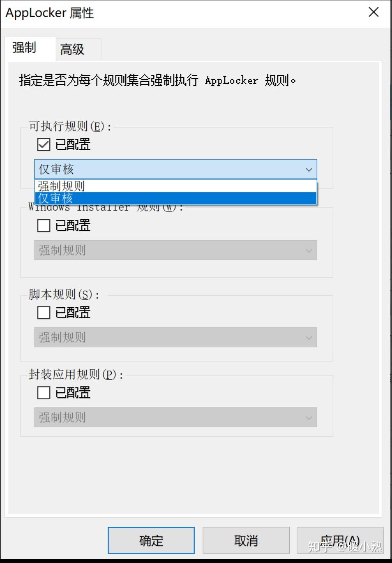This screenshot has height=563, width=392.
Task: Click the 应用(A) button
Action: [x=340, y=540]
